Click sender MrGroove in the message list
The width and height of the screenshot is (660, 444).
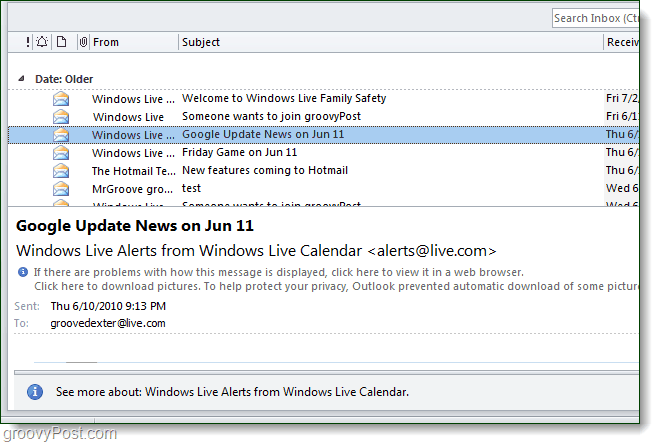[x=132, y=189]
